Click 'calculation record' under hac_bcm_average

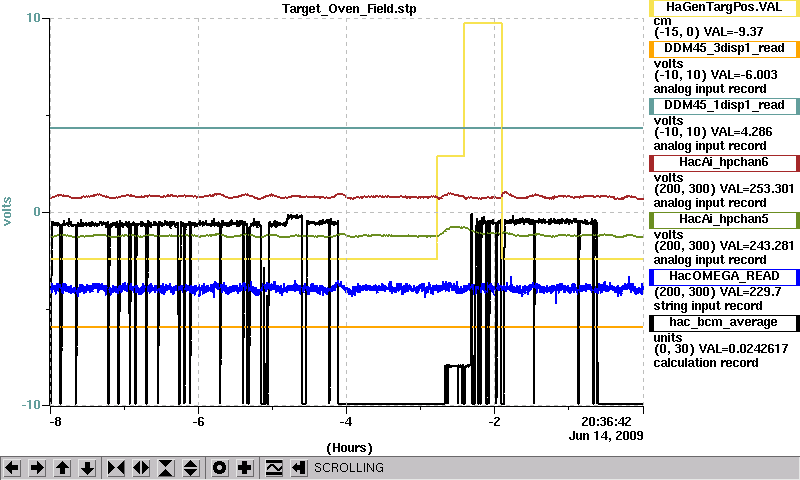coord(706,363)
